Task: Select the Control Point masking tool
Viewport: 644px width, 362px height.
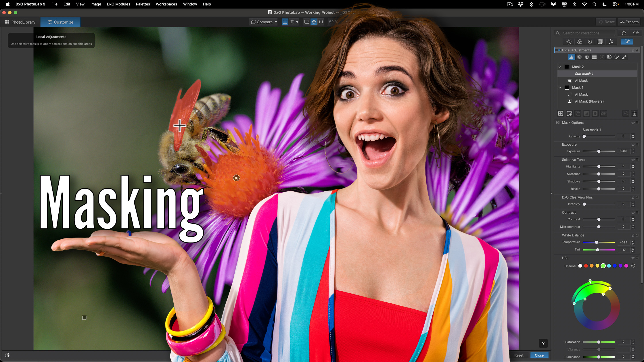Action: coord(579,57)
